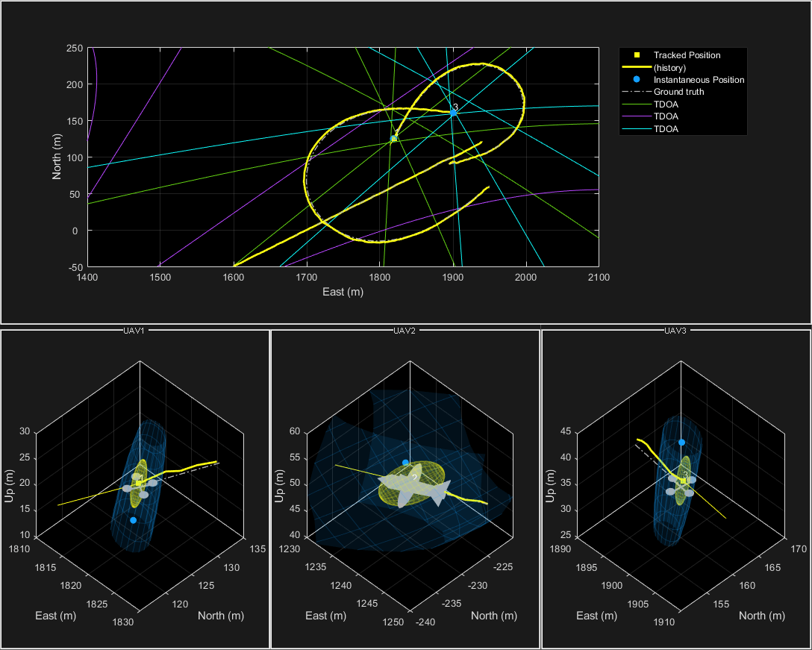The height and width of the screenshot is (650, 812).
Task: Select the quadcopter model in UAV1 panel
Action: coord(139,484)
